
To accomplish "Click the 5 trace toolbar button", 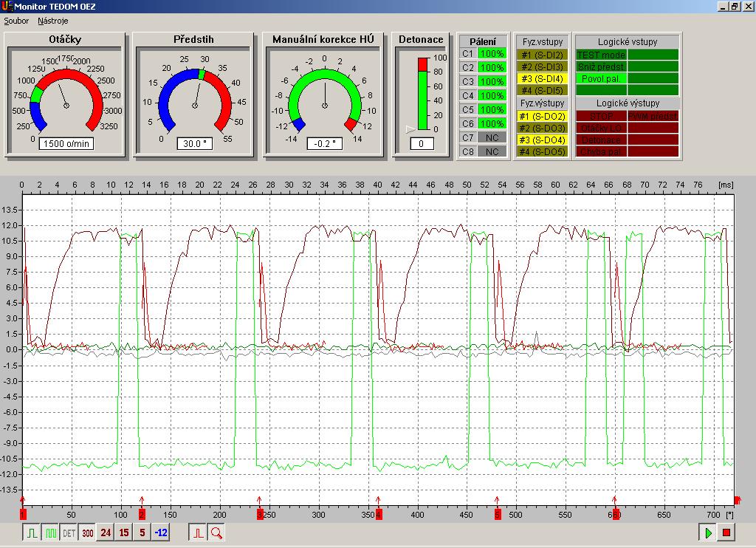I will (142, 532).
